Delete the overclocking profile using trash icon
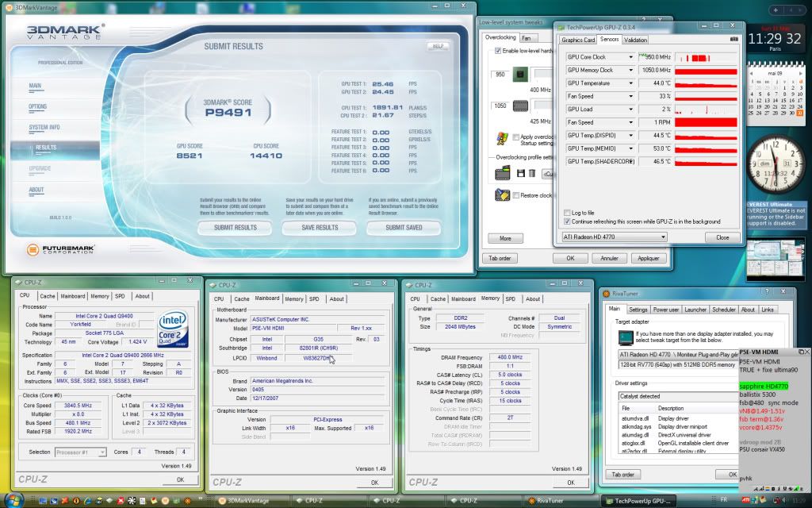 pyautogui.click(x=530, y=171)
